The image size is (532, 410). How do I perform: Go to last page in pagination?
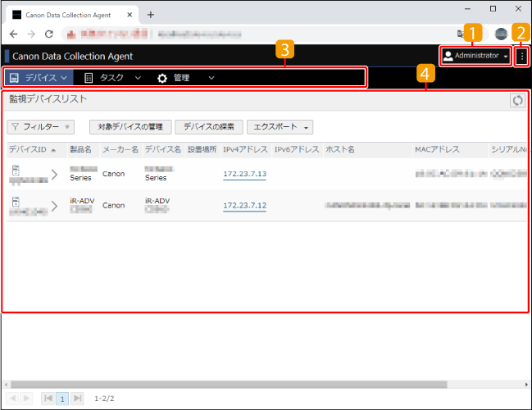tap(77, 398)
